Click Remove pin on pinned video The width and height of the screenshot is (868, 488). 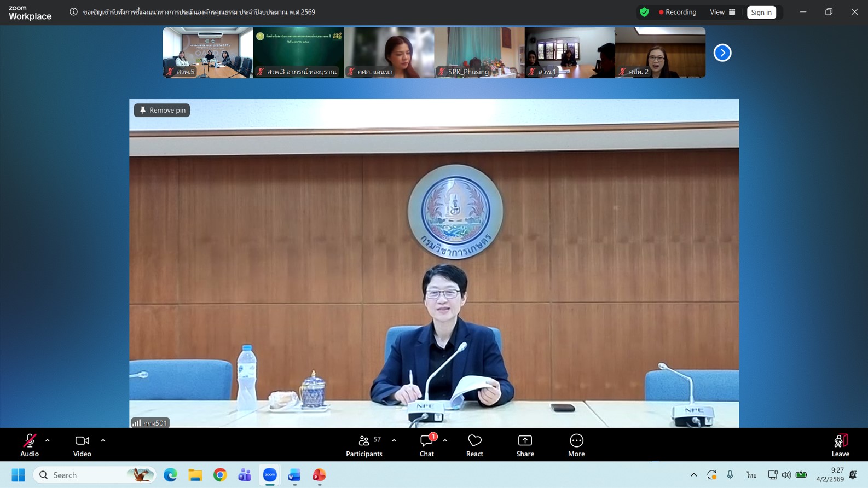coord(162,110)
